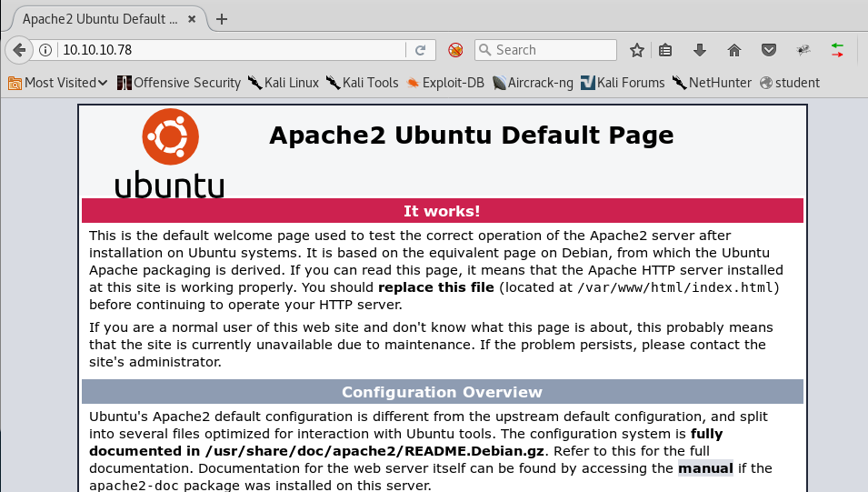Open the Kali Tools bookmark
The width and height of the screenshot is (868, 492).
[x=362, y=83]
